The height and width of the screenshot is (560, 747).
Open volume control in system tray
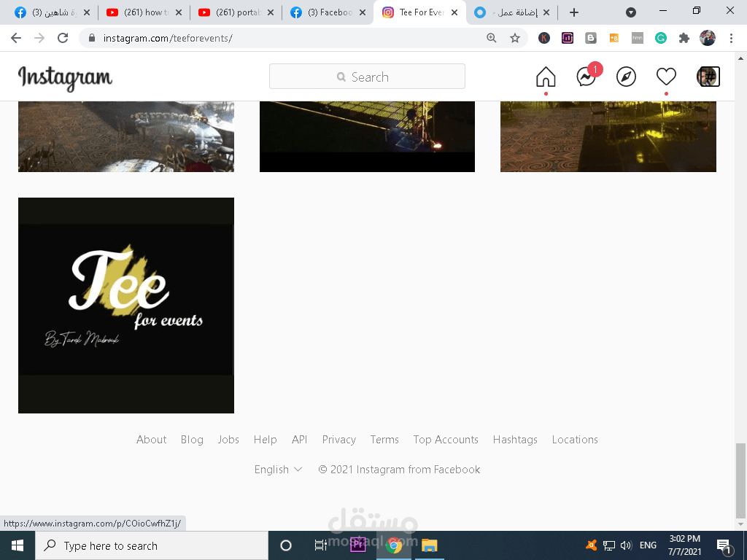click(626, 545)
